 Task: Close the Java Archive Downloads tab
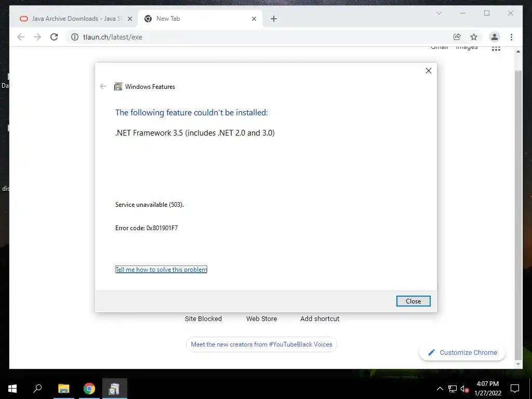[129, 19]
